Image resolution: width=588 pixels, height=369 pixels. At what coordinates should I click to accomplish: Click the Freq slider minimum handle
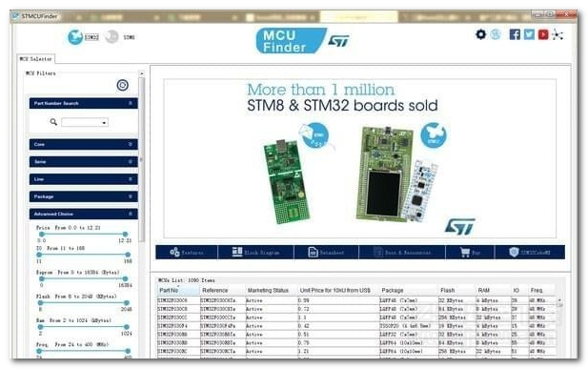pos(39,351)
